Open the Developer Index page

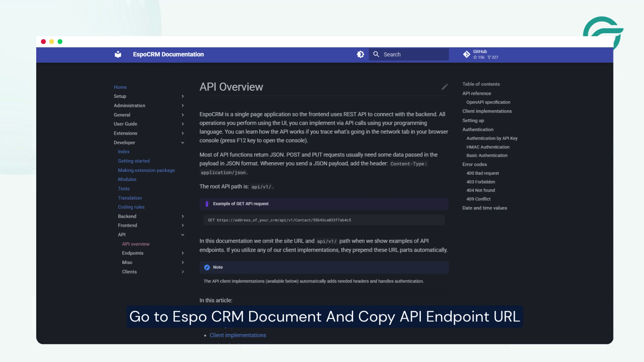point(123,152)
